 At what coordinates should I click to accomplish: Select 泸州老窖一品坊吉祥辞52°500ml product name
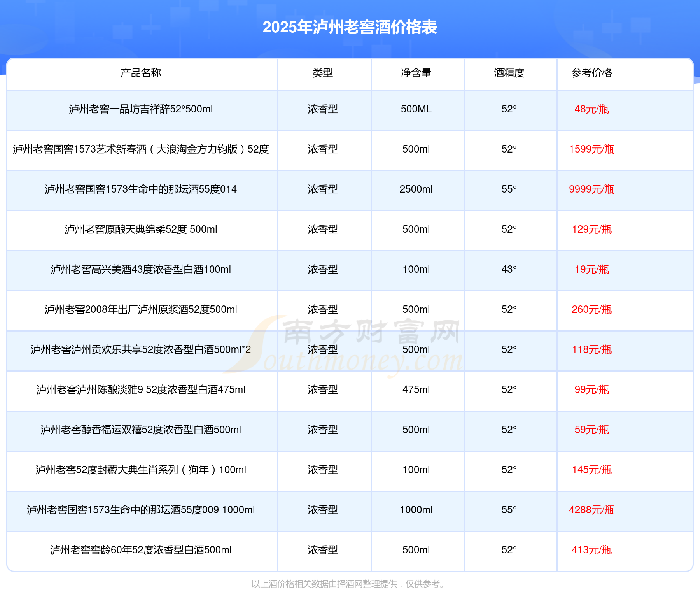141,109
